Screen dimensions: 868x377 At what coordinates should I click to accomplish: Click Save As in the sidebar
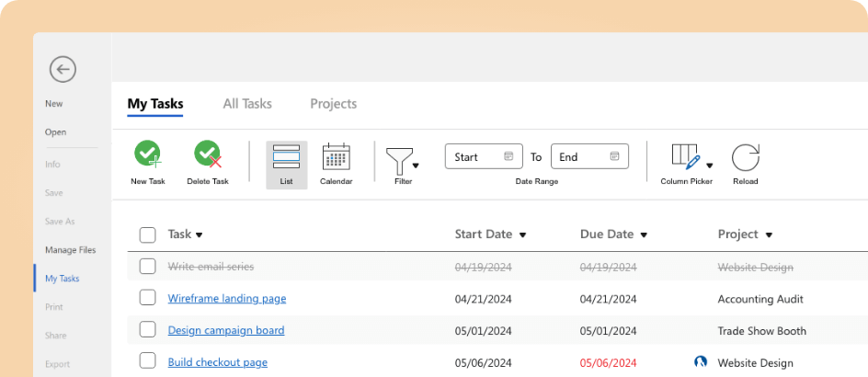point(60,222)
